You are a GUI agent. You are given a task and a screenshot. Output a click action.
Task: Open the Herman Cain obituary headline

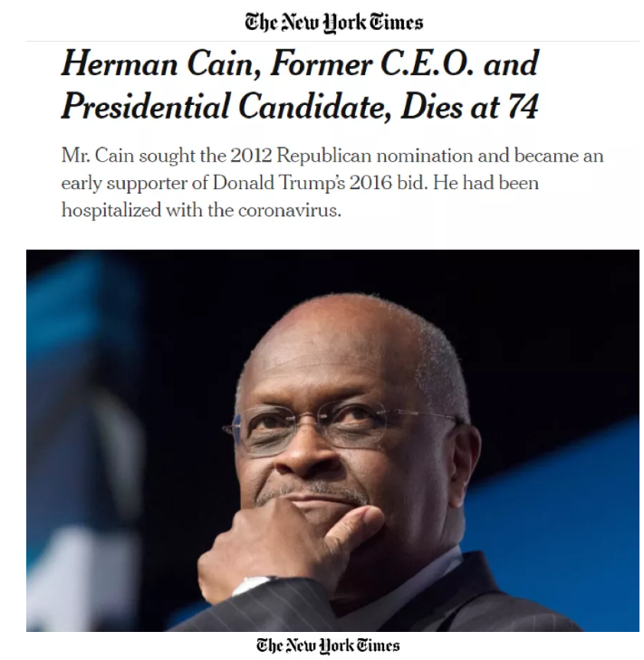[300, 85]
